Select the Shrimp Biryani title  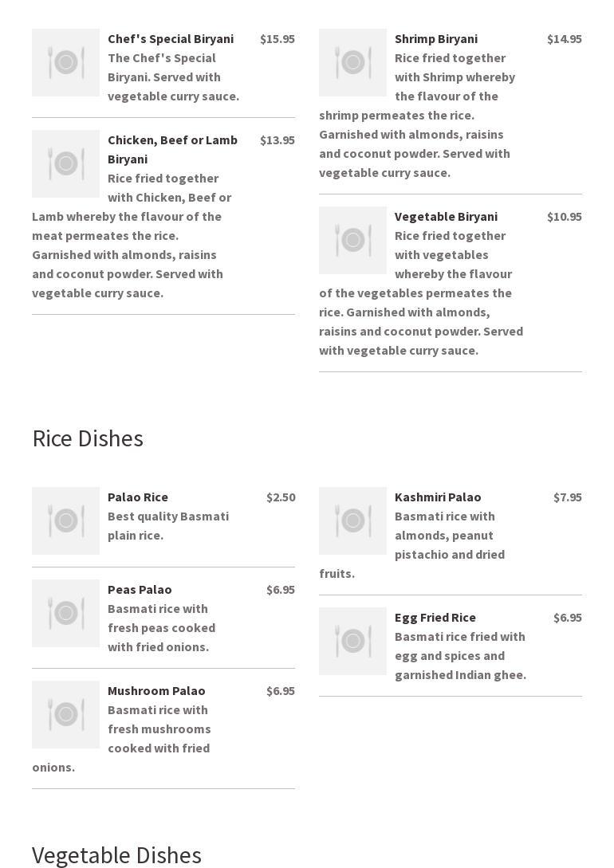(435, 39)
